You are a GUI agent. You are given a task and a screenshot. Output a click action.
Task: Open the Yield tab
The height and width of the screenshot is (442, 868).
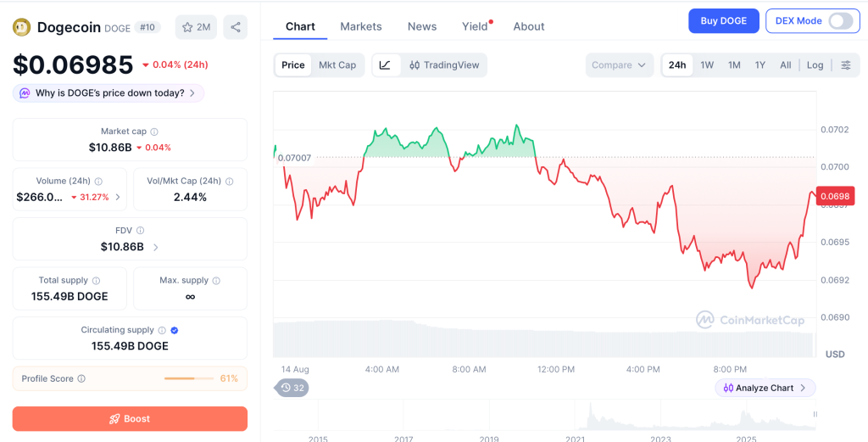[x=475, y=26]
